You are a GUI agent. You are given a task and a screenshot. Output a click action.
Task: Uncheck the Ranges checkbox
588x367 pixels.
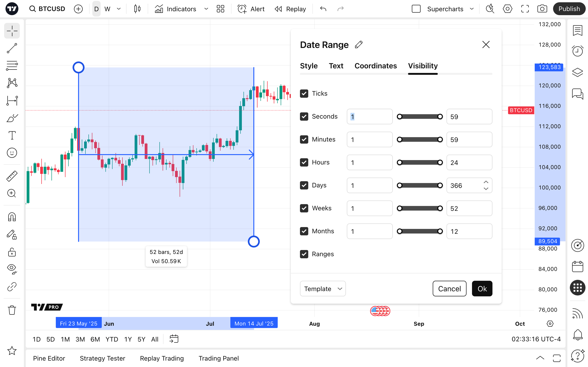pos(304,254)
